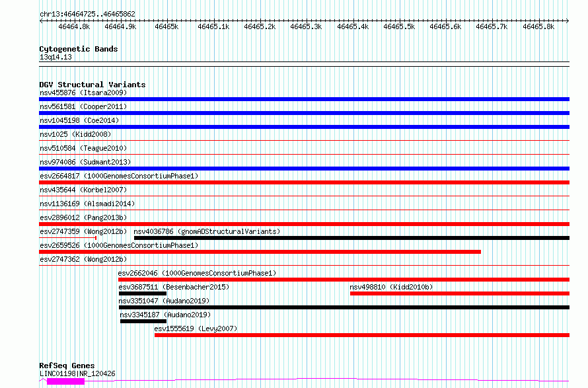Click the red esv1555619 Levy2007 bar
This screenshot has width=588, height=388.
click(x=362, y=335)
